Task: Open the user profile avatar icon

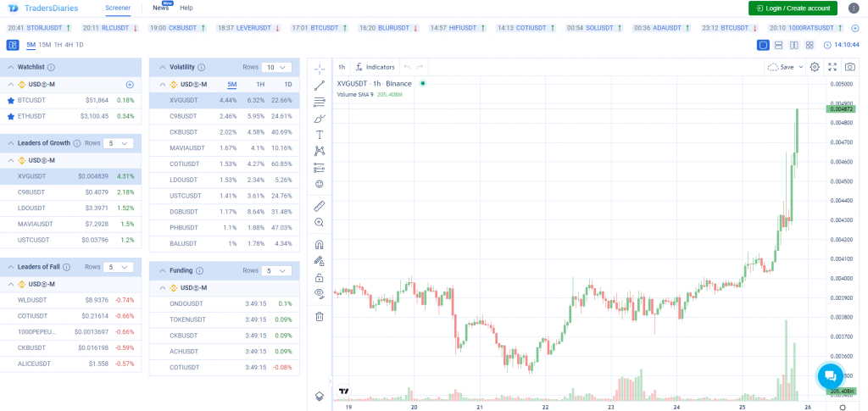Action: point(853,8)
